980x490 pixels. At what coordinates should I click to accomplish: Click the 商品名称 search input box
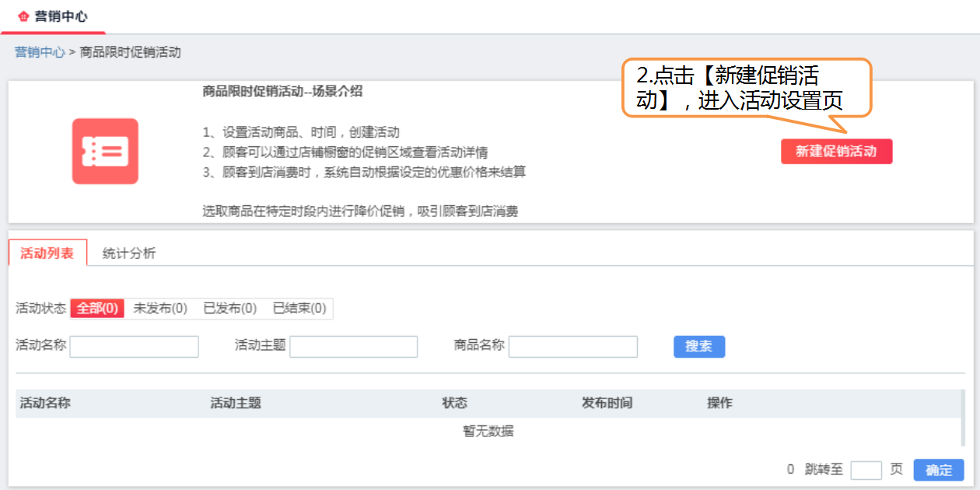pos(573,346)
